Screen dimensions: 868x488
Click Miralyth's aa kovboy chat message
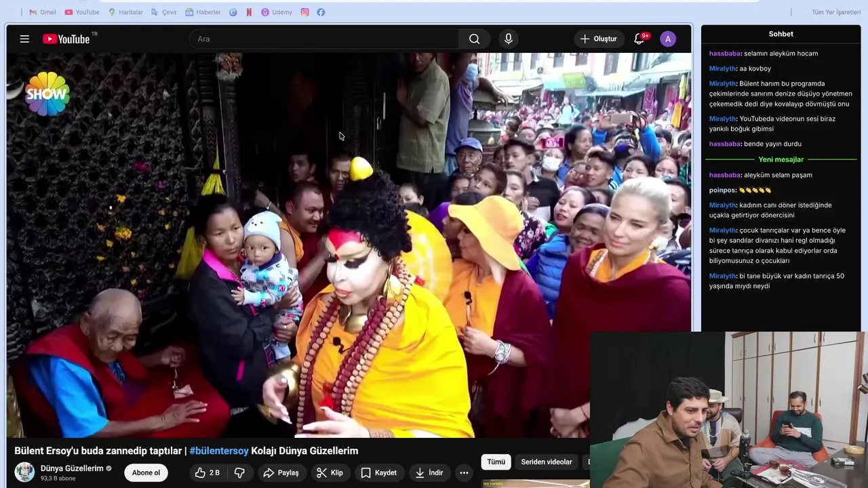pos(740,68)
